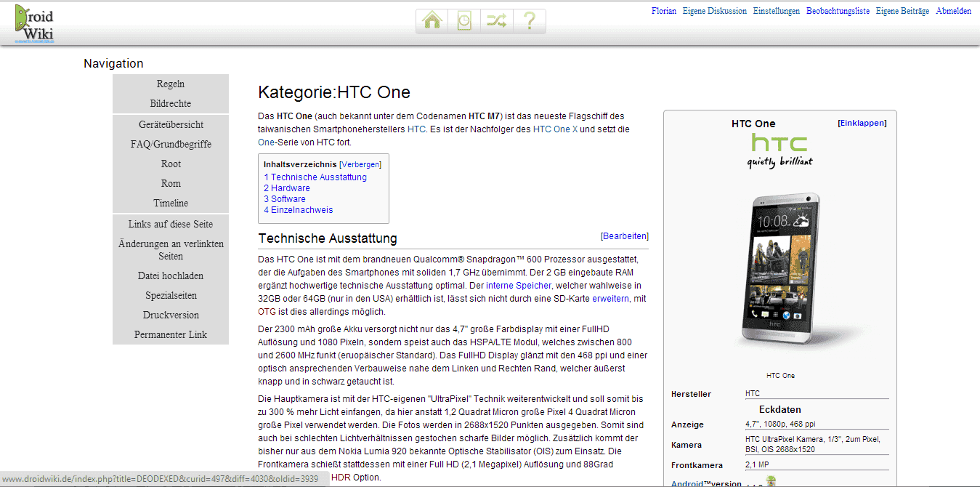Log out with Abmelden
Screen dimensions: 980x487
tap(954, 11)
